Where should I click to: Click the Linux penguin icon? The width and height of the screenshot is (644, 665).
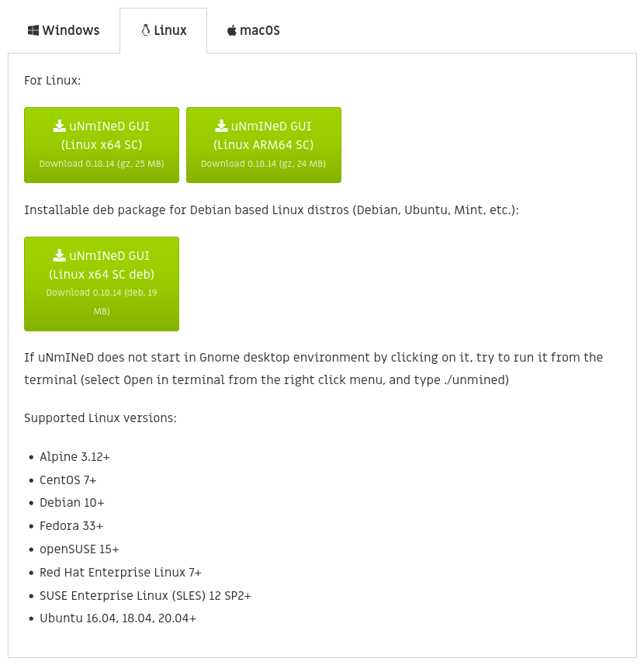[145, 30]
